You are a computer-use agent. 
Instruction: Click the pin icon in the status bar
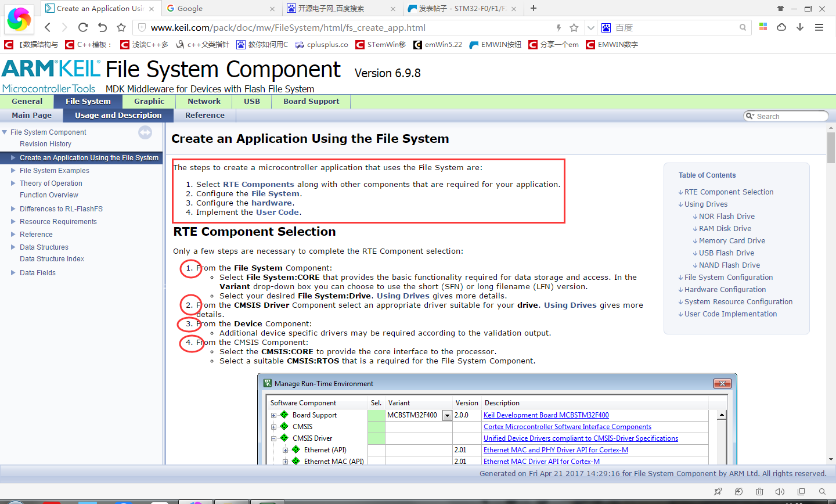(718, 491)
